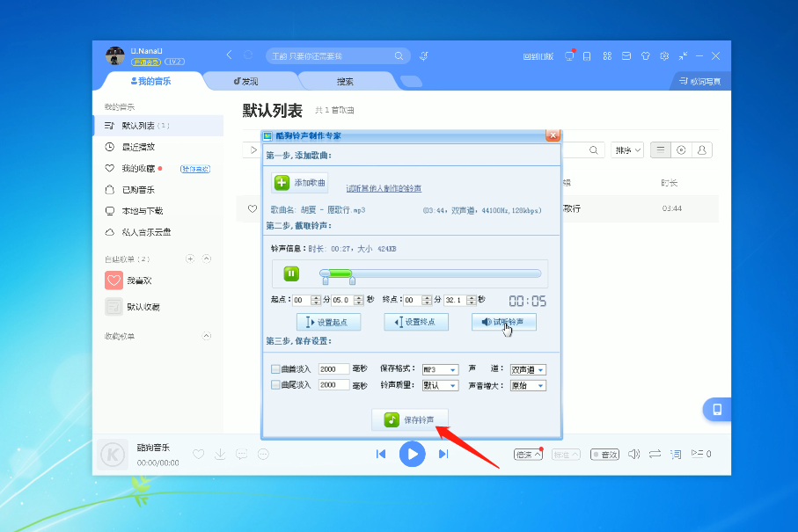Switch to the 搜索 tab

point(345,82)
